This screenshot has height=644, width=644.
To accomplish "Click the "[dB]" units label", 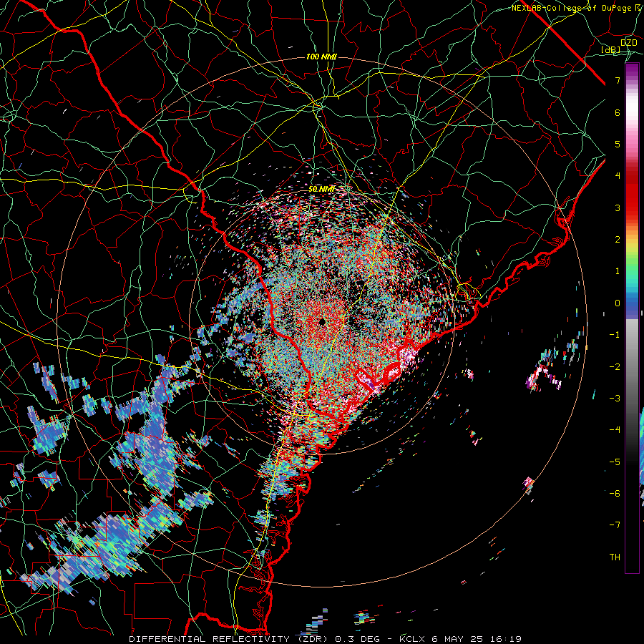I will point(611,50).
